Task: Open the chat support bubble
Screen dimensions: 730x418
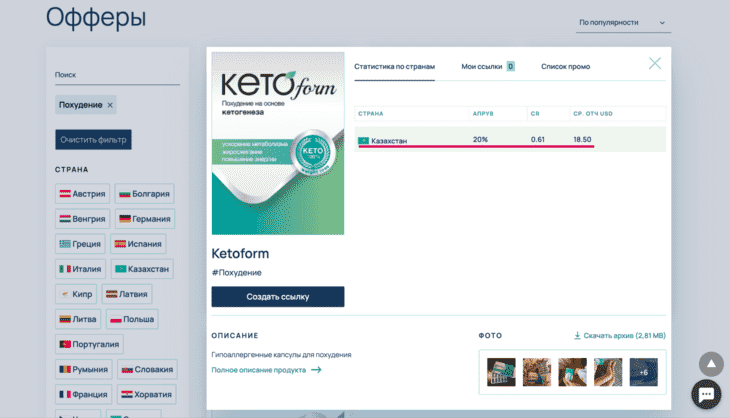Action: (706, 394)
